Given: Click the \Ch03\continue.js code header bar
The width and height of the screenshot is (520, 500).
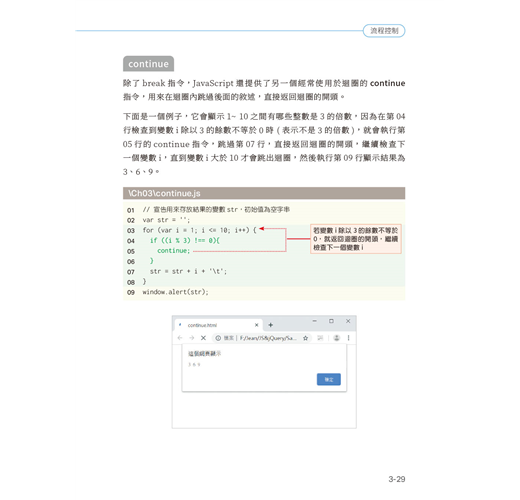Looking at the screenshot, I should coord(264,193).
